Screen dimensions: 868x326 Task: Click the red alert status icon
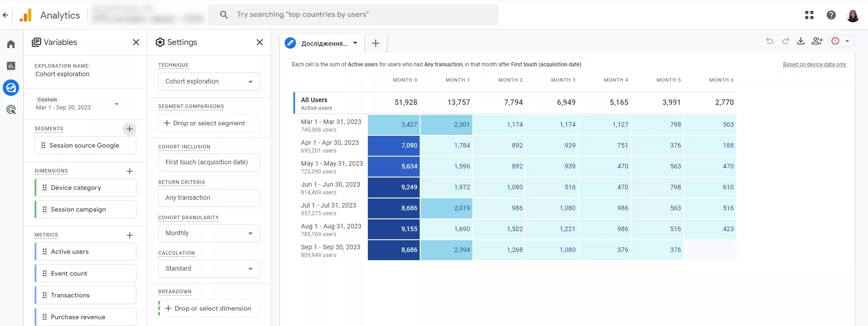(835, 41)
